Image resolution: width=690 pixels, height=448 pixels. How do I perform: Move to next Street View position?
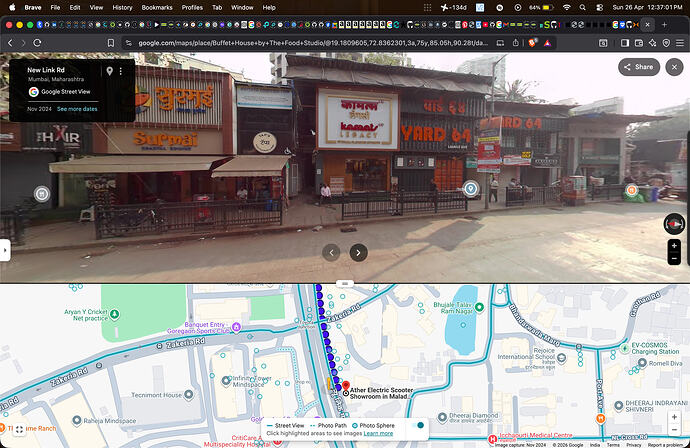point(358,253)
